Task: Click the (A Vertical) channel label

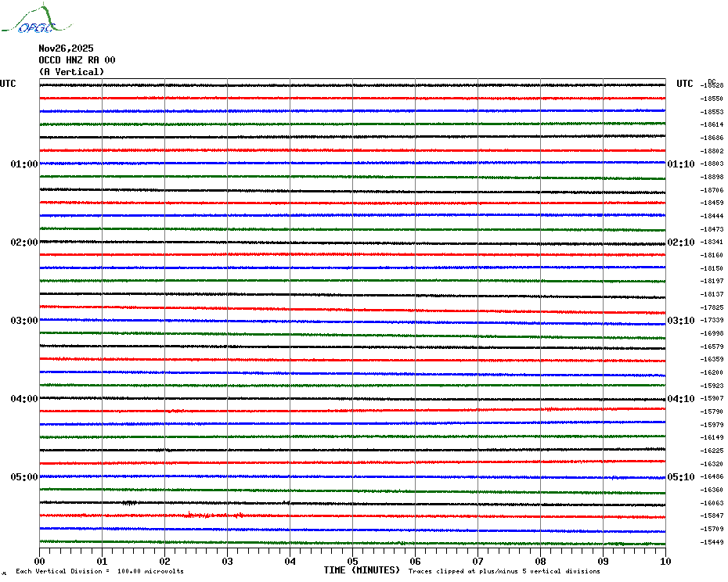Action: click(x=71, y=72)
